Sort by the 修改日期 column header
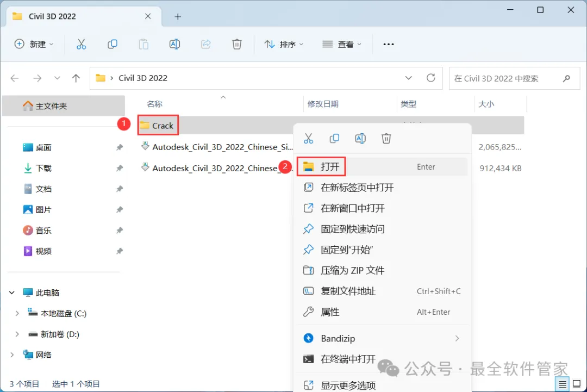Image resolution: width=587 pixels, height=392 pixels. (323, 104)
